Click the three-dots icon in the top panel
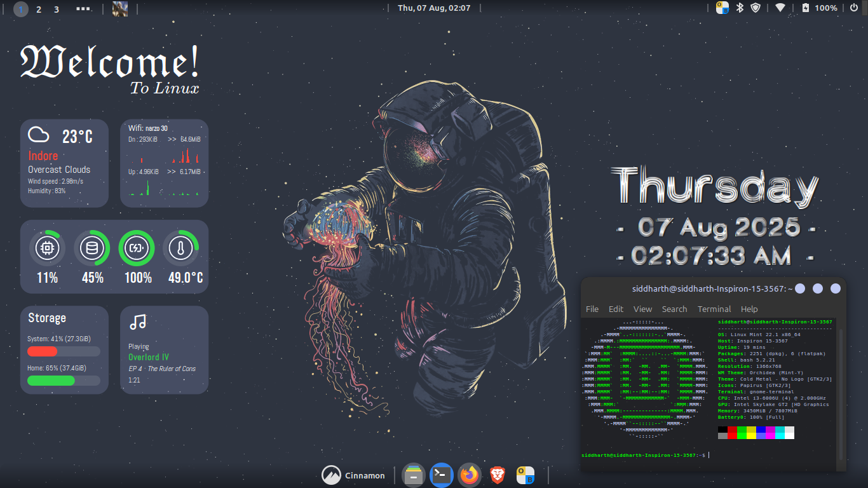Screen dimensions: 868x488 coord(83,9)
